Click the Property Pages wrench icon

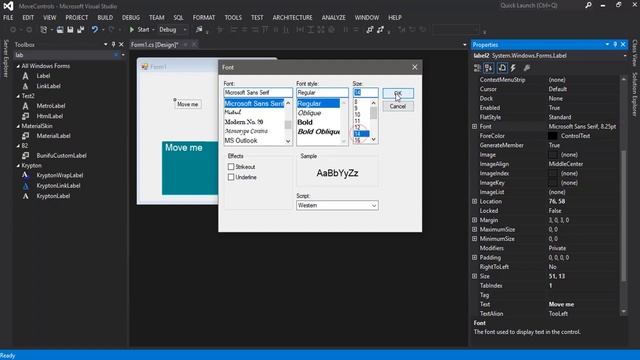point(527,68)
